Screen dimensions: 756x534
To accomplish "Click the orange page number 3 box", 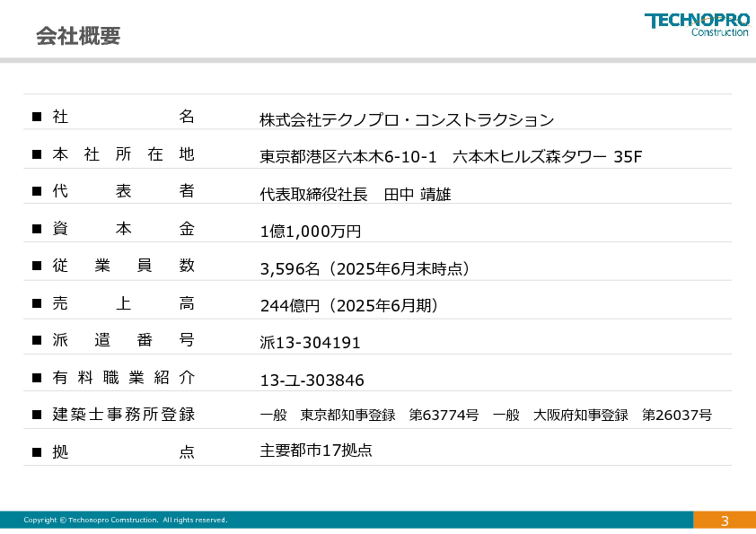I will tap(725, 521).
